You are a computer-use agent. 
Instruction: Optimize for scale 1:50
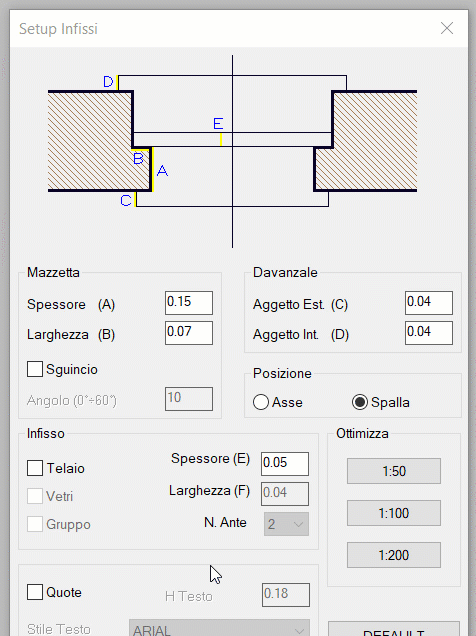[x=394, y=471]
